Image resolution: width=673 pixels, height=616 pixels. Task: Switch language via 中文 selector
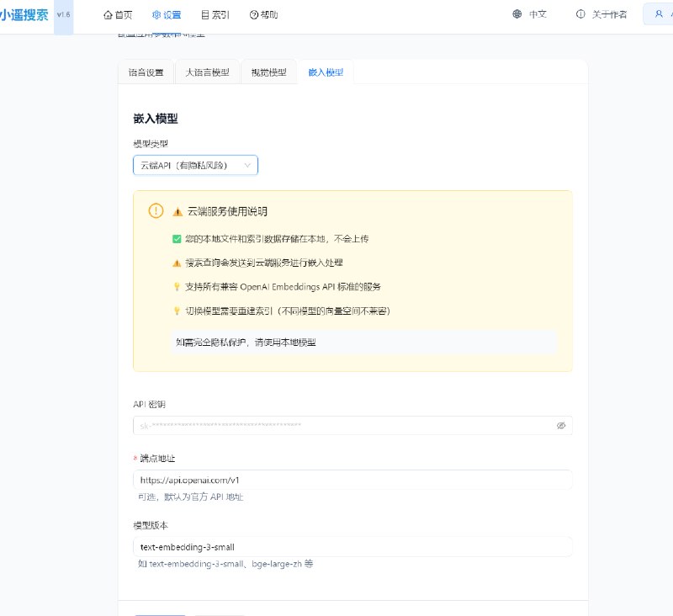coord(539,14)
